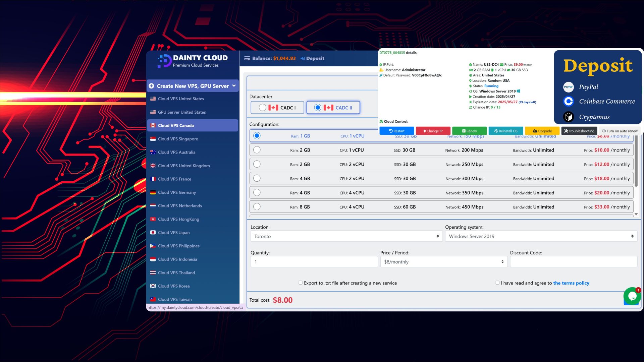Open Cloud VPS Australia menu item

193,152
